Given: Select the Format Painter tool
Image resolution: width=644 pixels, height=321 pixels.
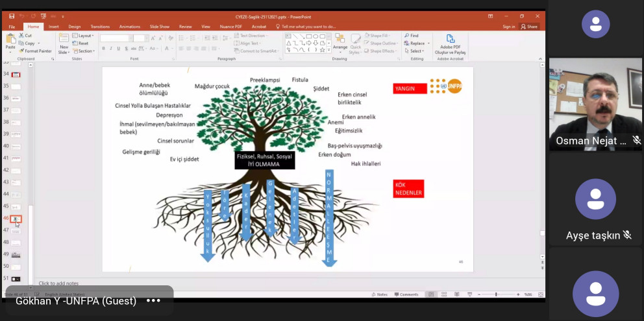Looking at the screenshot, I should tap(35, 51).
